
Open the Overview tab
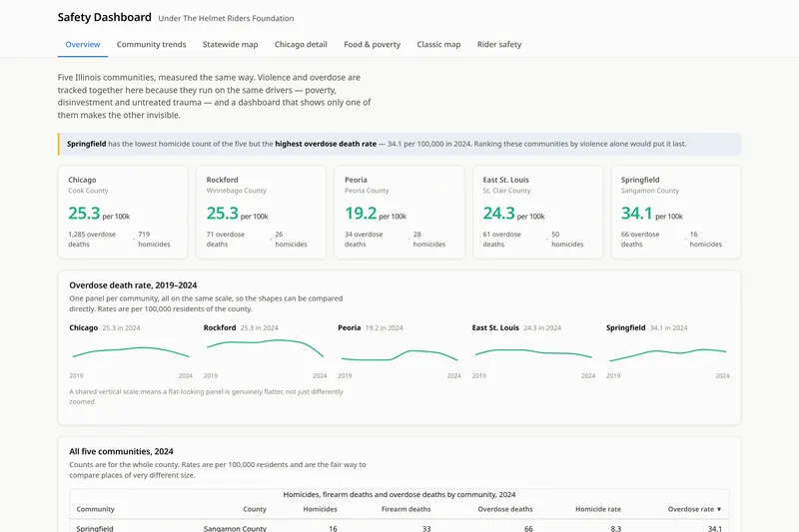point(83,44)
